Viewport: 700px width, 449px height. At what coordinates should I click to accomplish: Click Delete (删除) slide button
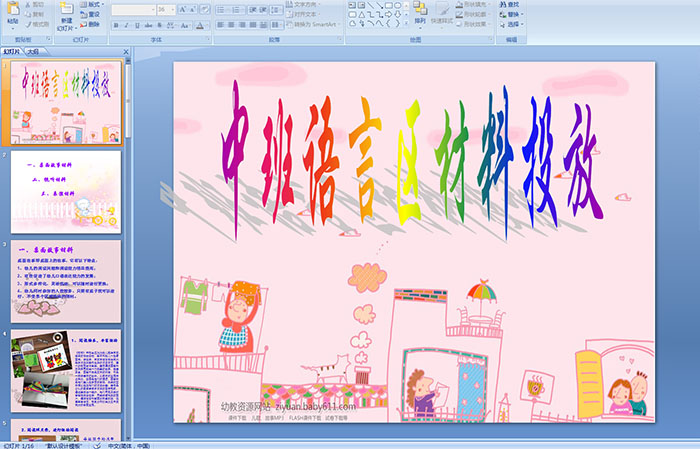coord(90,24)
